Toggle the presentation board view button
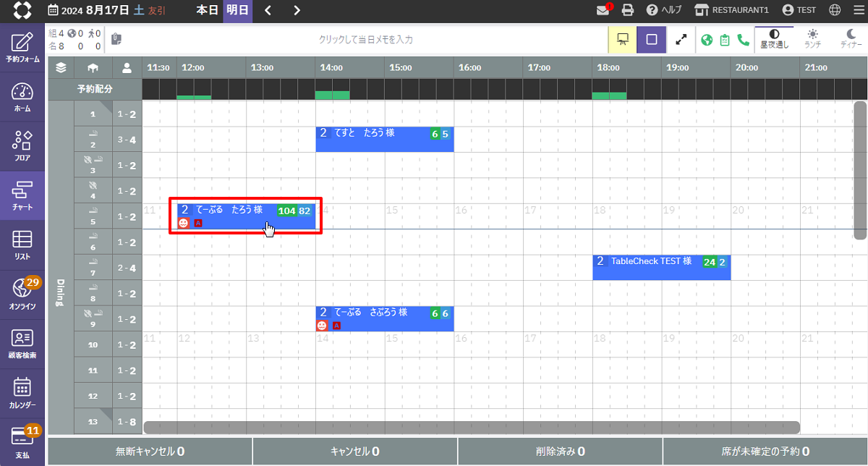The width and height of the screenshot is (868, 466). coord(622,40)
